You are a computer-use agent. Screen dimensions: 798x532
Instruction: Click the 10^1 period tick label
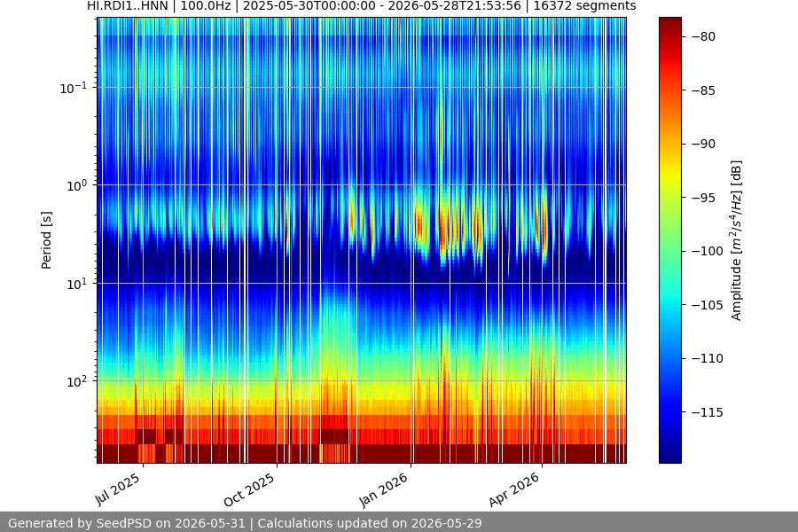77,284
